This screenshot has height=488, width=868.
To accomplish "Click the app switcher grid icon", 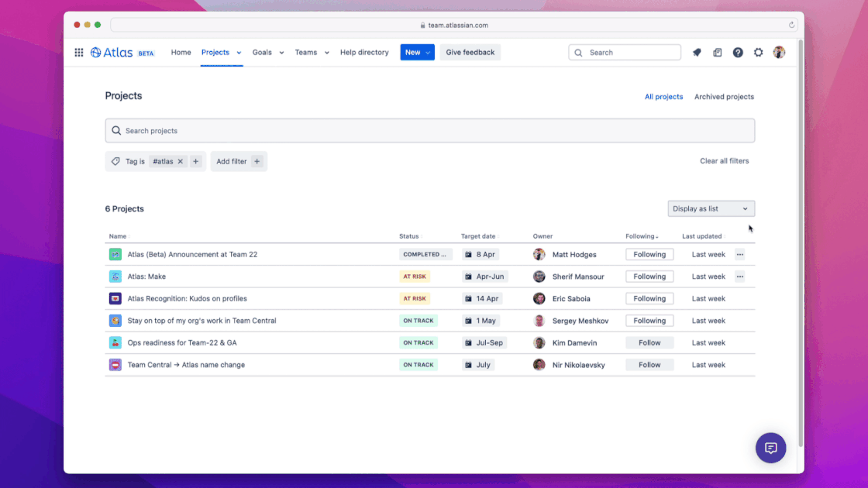I will (x=78, y=52).
